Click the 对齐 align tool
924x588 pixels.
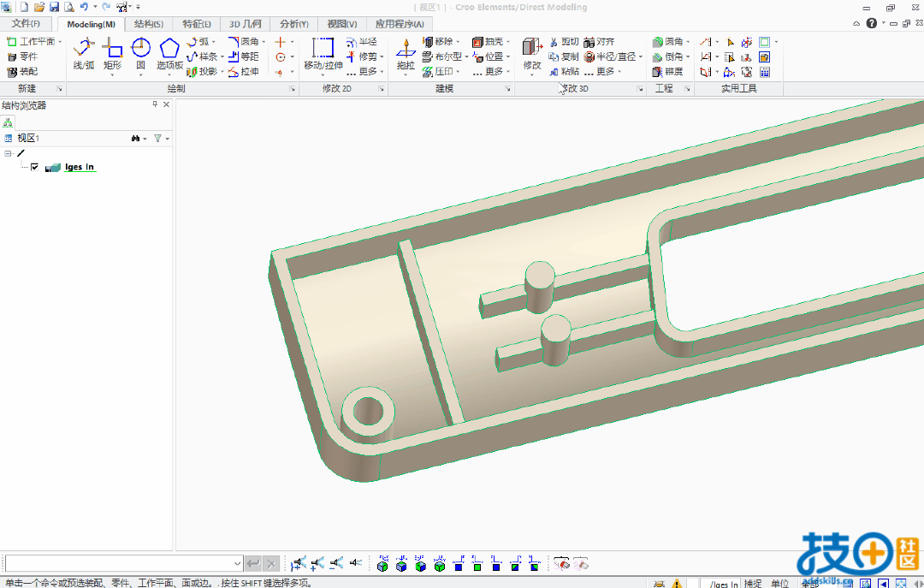pyautogui.click(x=599, y=42)
